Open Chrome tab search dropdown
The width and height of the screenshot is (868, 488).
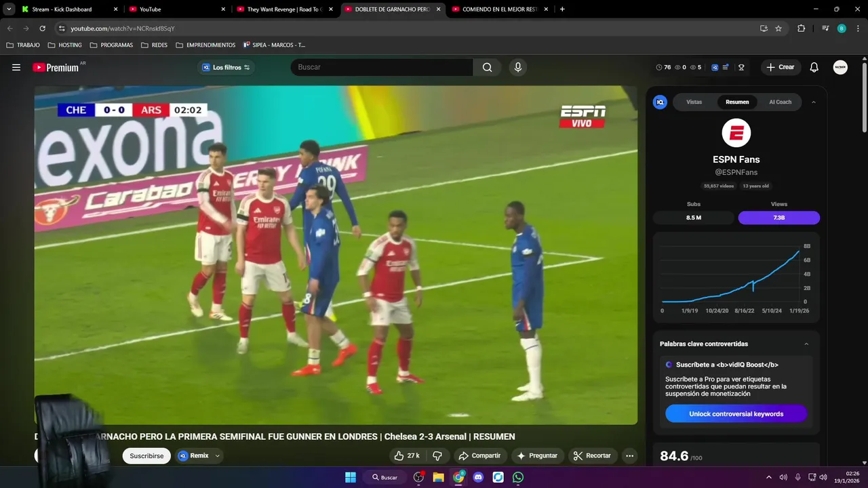(9, 9)
